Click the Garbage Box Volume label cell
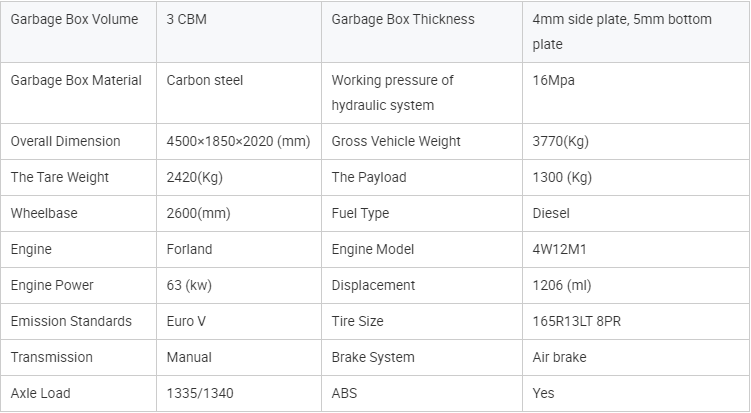Image resolution: width=751 pixels, height=413 pixels. click(79, 32)
